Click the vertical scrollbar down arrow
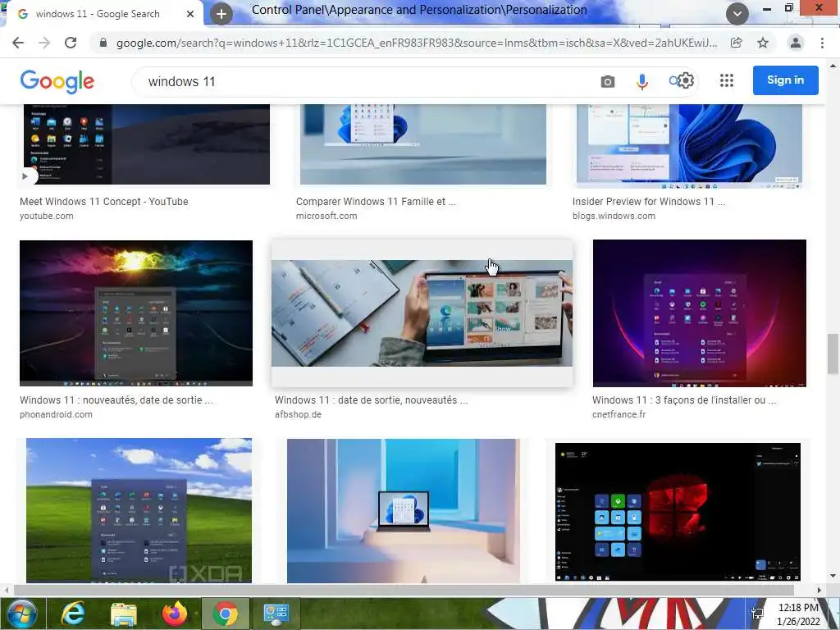The width and height of the screenshot is (840, 630). tap(833, 576)
